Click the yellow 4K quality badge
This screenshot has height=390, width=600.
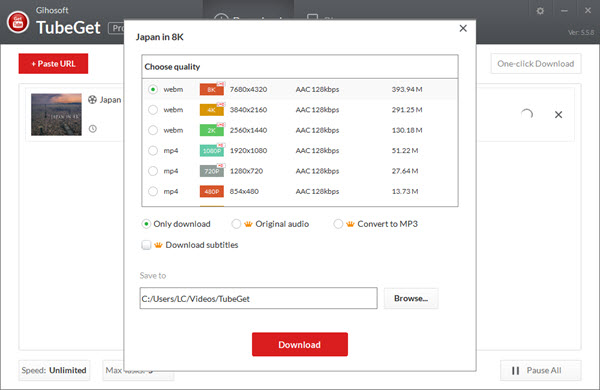point(212,110)
